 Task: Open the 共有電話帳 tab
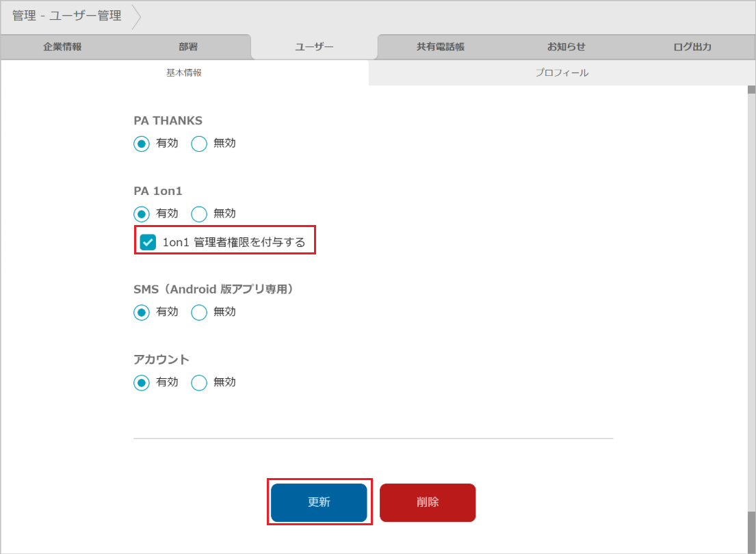coord(440,47)
